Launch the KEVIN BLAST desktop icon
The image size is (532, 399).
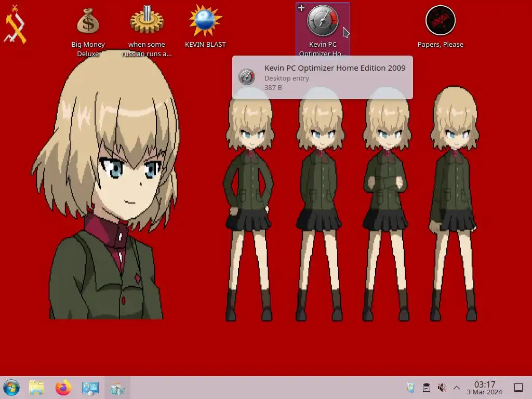pyautogui.click(x=205, y=21)
